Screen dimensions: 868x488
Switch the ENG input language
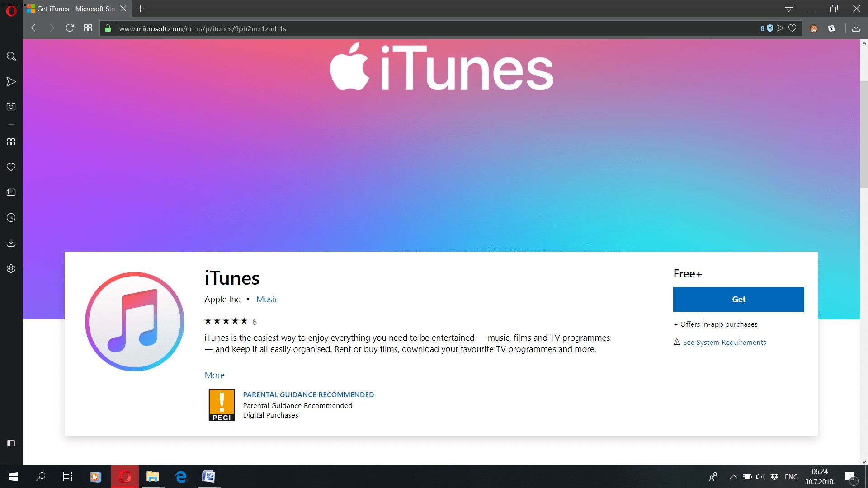[791, 477]
